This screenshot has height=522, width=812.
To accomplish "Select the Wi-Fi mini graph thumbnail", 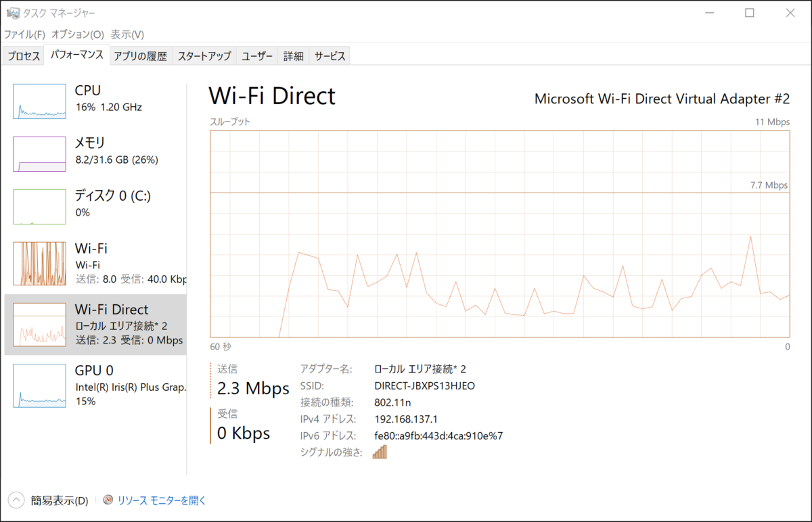I will pos(40,262).
